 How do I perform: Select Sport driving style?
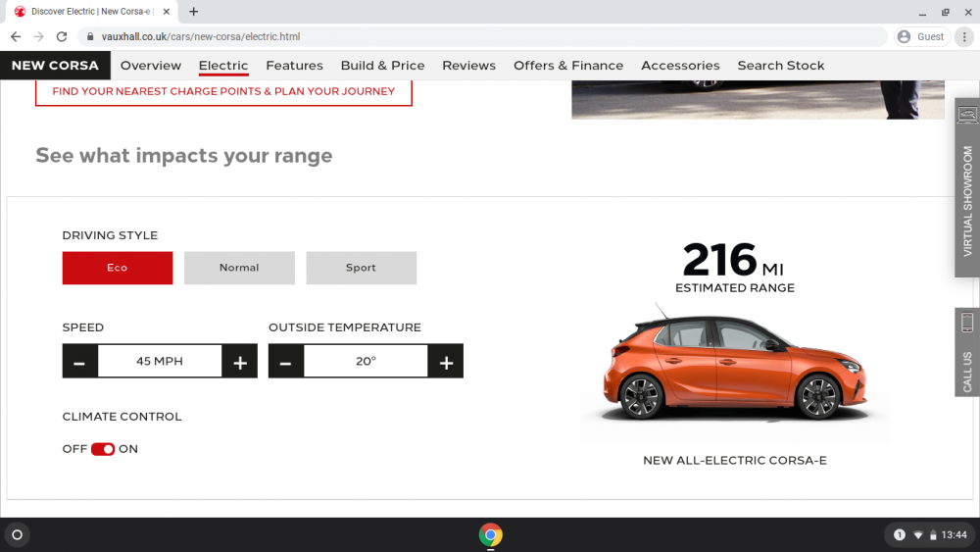tap(362, 268)
